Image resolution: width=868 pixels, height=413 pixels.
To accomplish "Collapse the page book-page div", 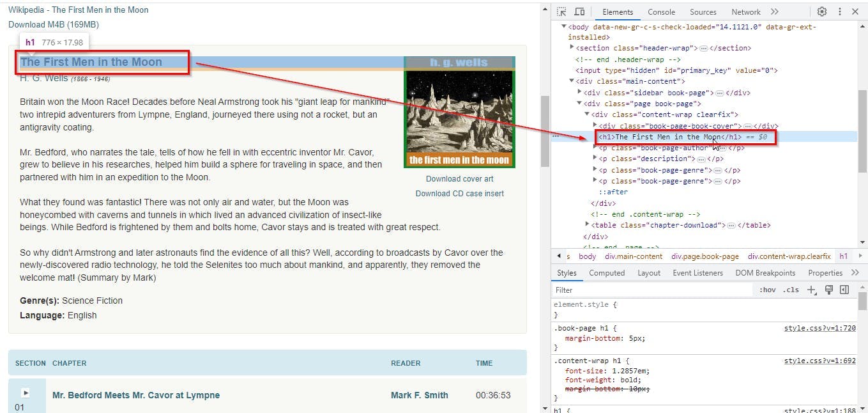I will pyautogui.click(x=580, y=104).
